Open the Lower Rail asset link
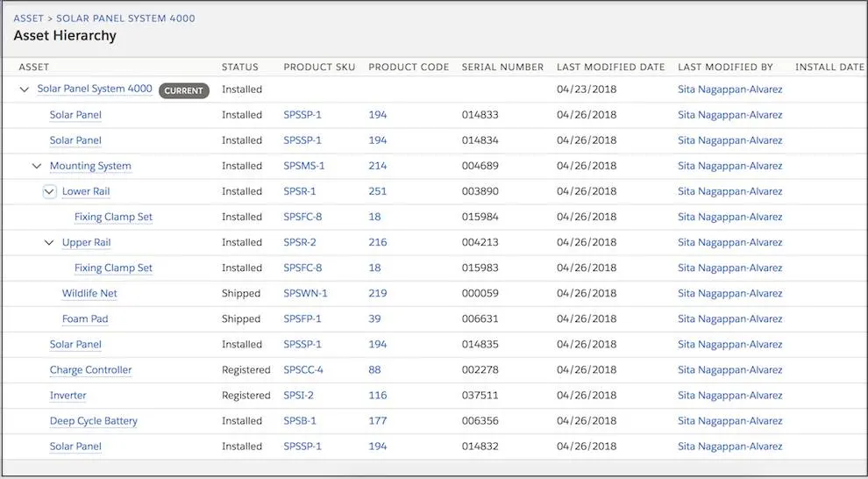 pyautogui.click(x=86, y=191)
